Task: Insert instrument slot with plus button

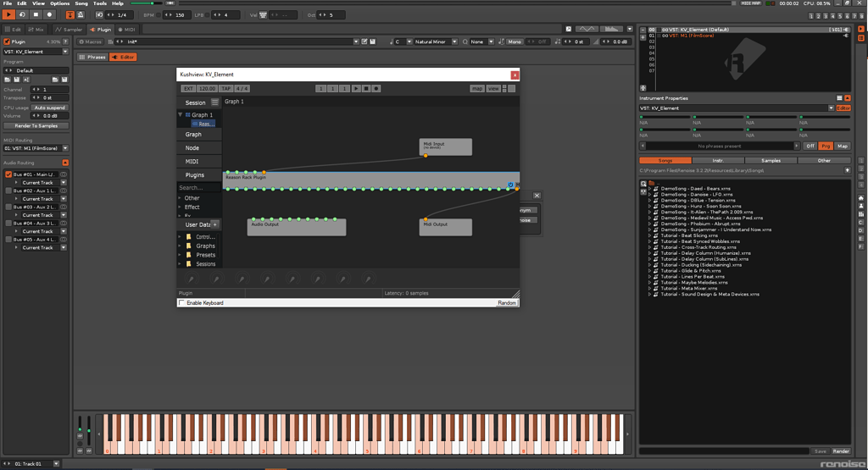Action: point(643,37)
